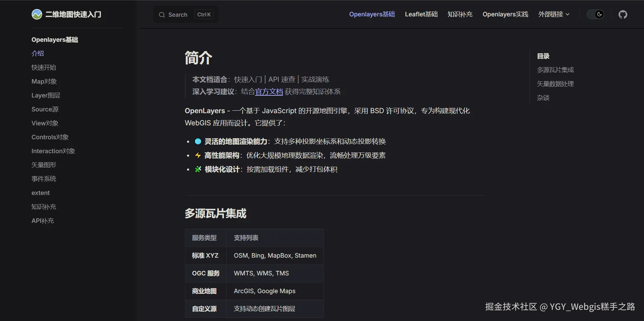
Task: Open the GitHub repository icon
Action: pyautogui.click(x=623, y=14)
